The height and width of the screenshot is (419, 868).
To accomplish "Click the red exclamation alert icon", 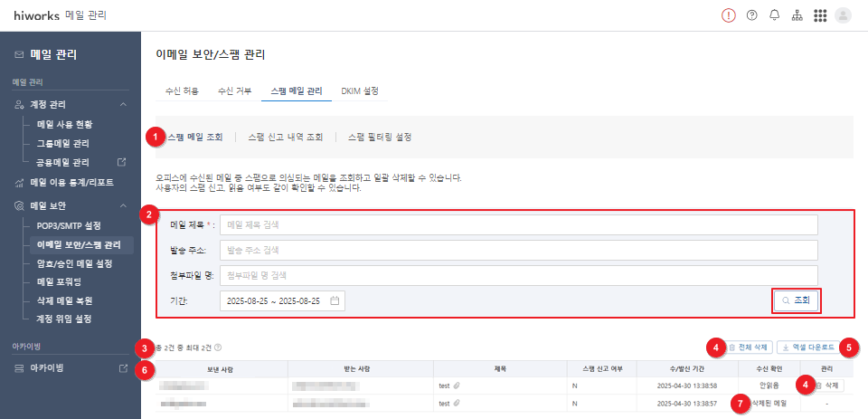I will point(729,15).
